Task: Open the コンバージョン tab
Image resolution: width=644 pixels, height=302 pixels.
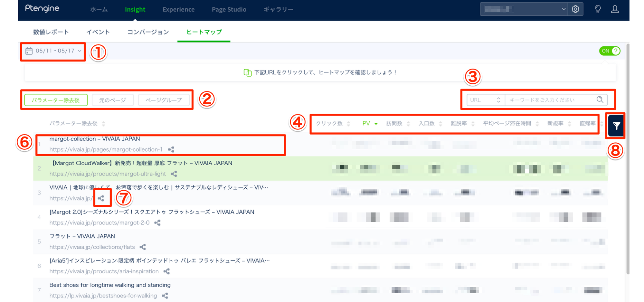Action: tap(148, 32)
